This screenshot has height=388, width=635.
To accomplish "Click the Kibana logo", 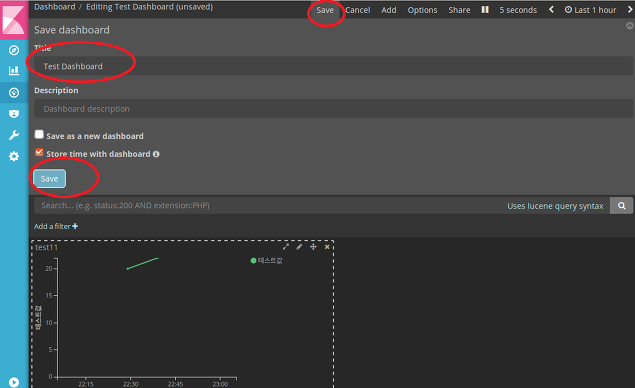I will (14, 19).
